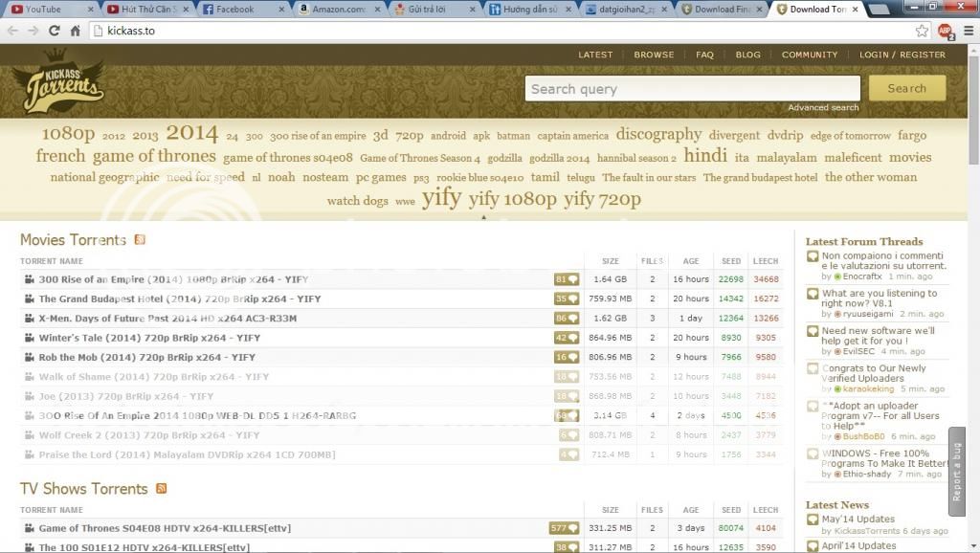Image resolution: width=980 pixels, height=553 pixels.
Task: Open Enocraftx user profile link
Action: [x=862, y=276]
